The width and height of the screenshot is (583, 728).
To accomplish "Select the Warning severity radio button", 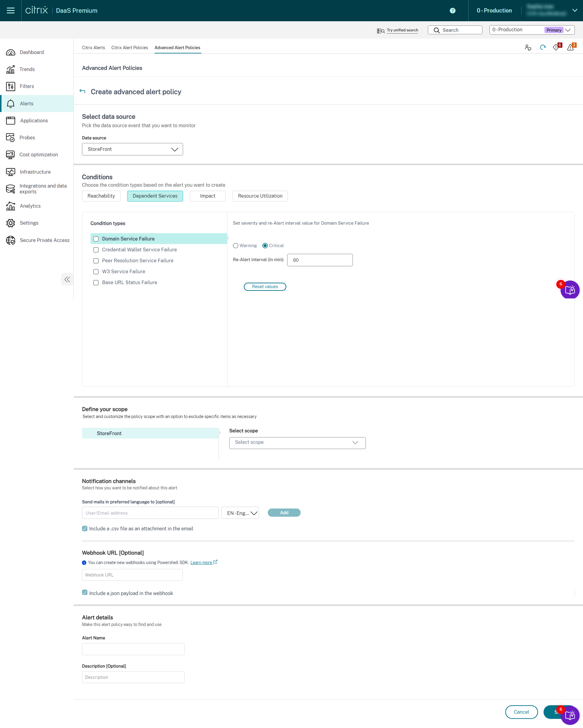I will (235, 246).
